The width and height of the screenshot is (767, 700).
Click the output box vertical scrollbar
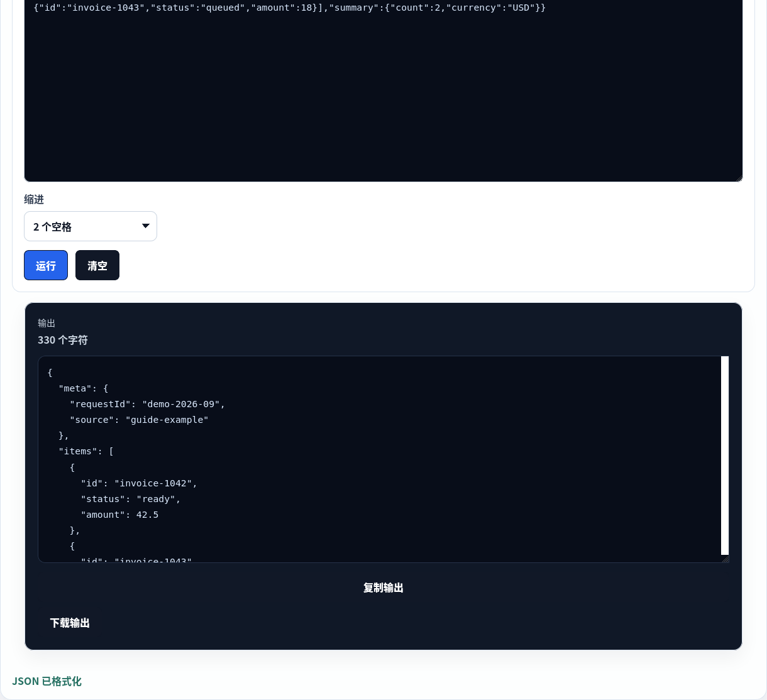725,456
